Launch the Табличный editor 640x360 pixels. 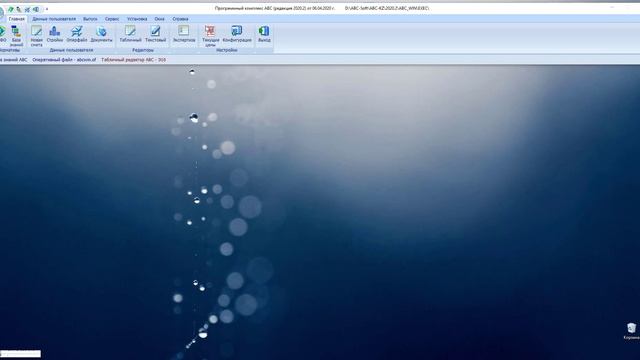130,34
